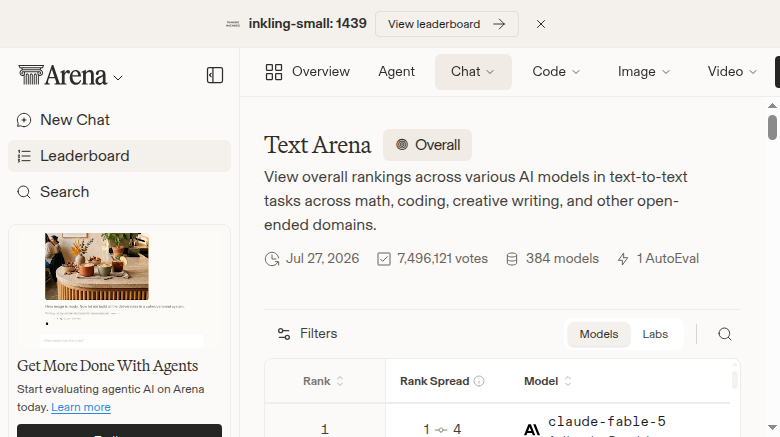Click the sidebar Search magnifier icon
This screenshot has height=437, width=780.
pyautogui.click(x=24, y=192)
